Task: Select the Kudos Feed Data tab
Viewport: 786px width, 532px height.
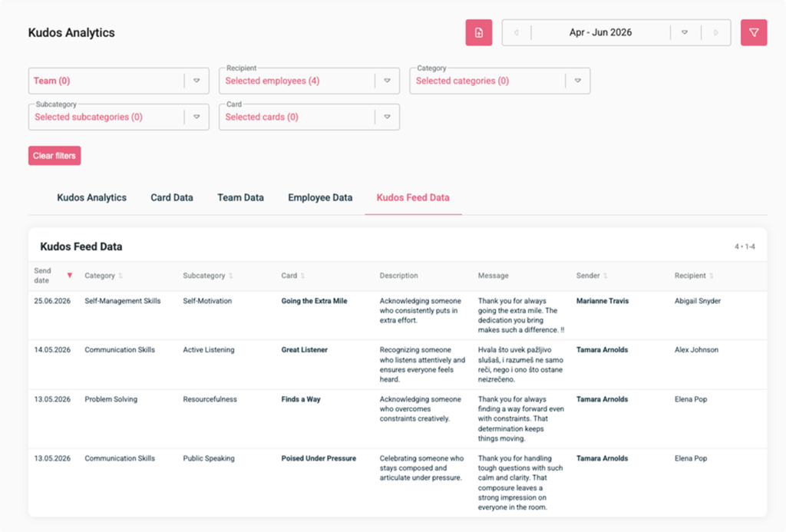Action: (x=413, y=197)
